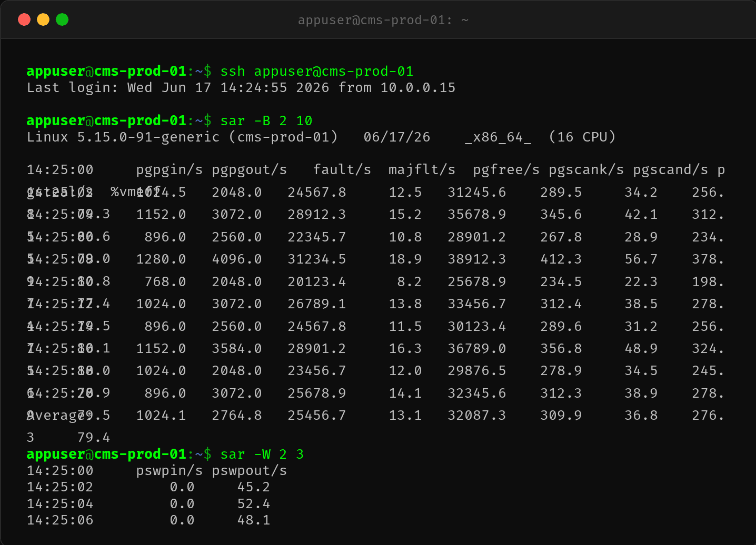This screenshot has height=545, width=756.
Task: Click the IP address 10.0.0.15
Action: click(418, 87)
